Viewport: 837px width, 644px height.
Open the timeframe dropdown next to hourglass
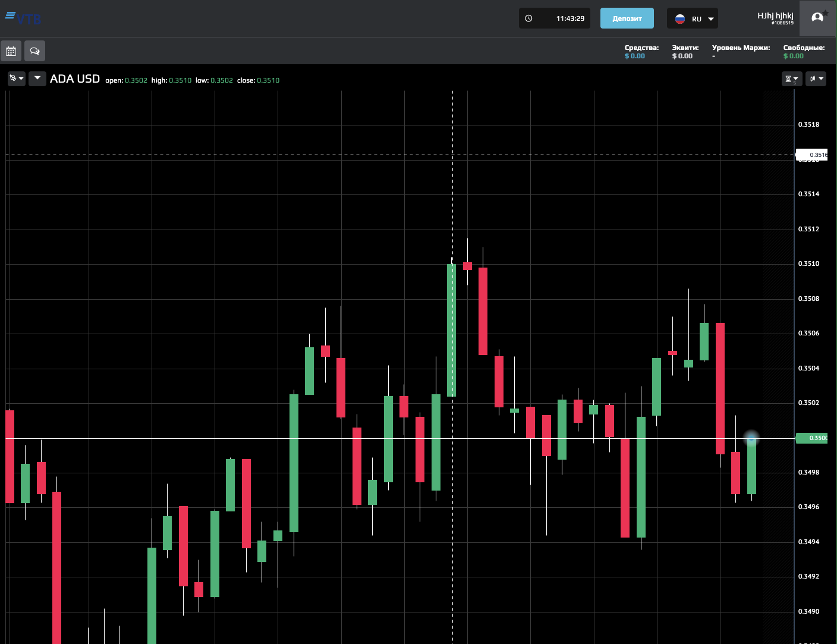point(795,79)
